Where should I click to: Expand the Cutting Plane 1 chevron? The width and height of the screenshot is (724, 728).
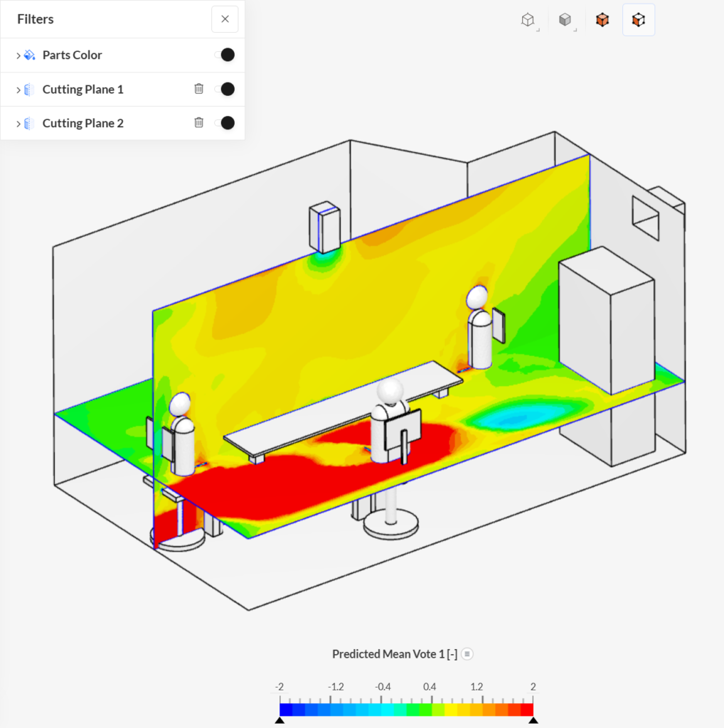pyautogui.click(x=18, y=90)
